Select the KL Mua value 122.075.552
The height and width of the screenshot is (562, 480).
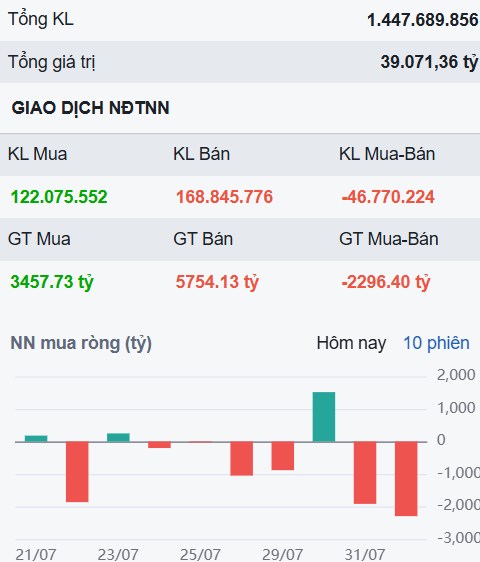(59, 197)
